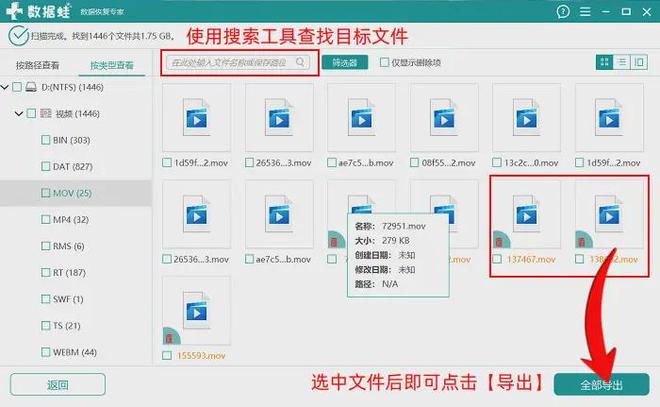The width and height of the screenshot is (660, 407).
Task: Check the MP4 (32) checkbox
Action: point(45,220)
